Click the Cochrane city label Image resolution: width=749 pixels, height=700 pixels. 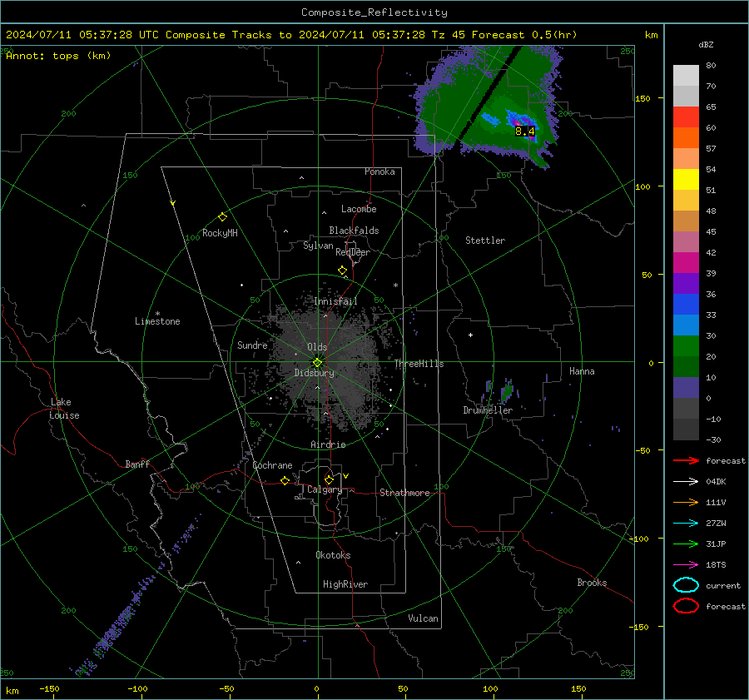(x=272, y=465)
